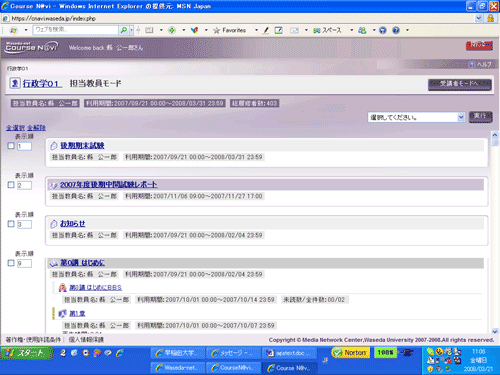This screenshot has height=375, width=500.
Task: Click display order field containing 9
Action: click(24, 263)
